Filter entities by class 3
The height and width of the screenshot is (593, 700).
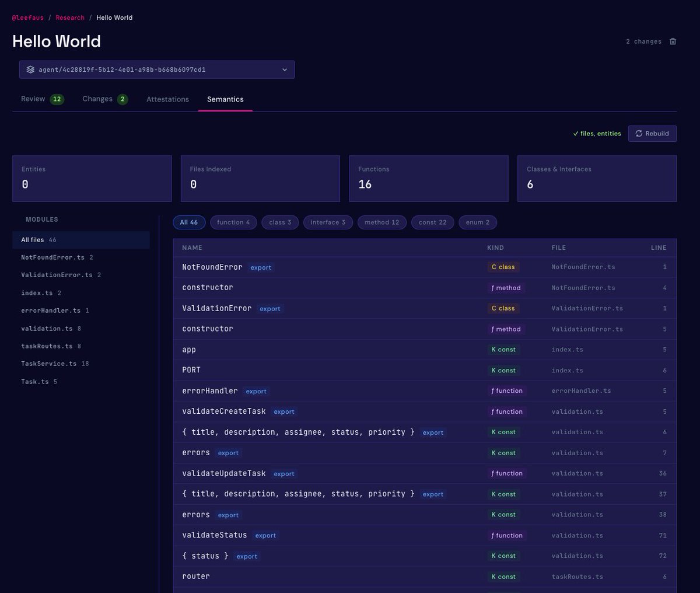pos(280,222)
